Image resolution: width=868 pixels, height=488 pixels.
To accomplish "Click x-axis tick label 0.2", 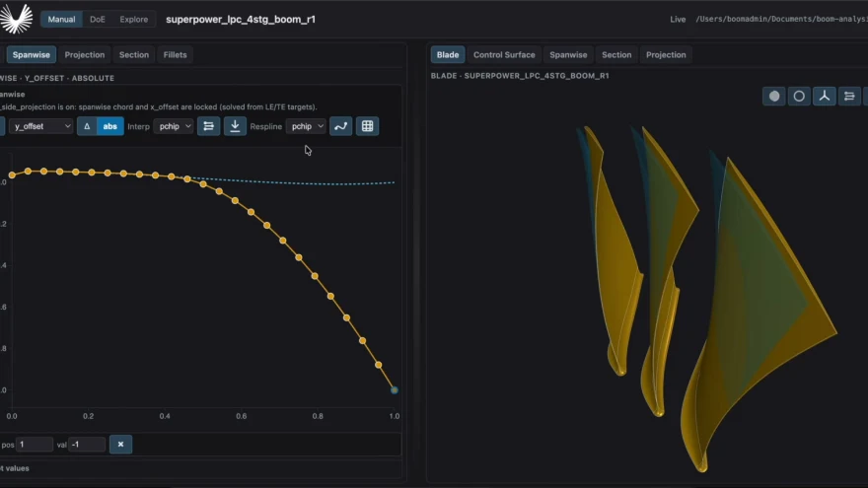I will coord(88,416).
